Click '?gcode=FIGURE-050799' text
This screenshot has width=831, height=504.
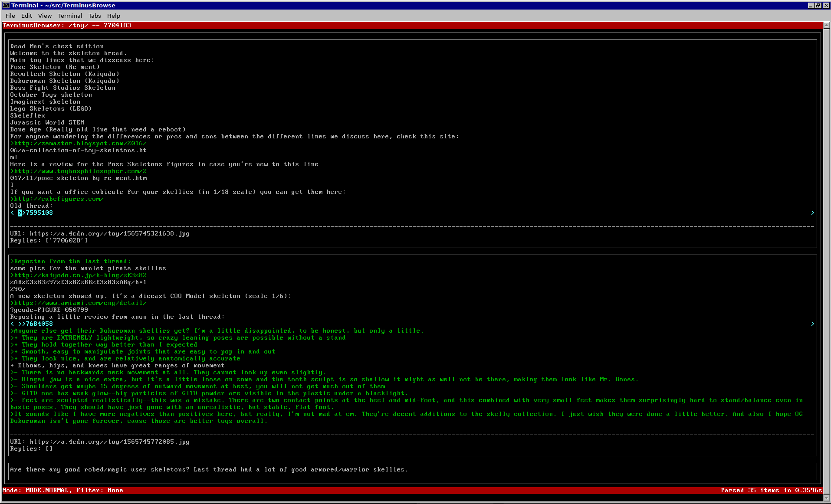coord(49,310)
